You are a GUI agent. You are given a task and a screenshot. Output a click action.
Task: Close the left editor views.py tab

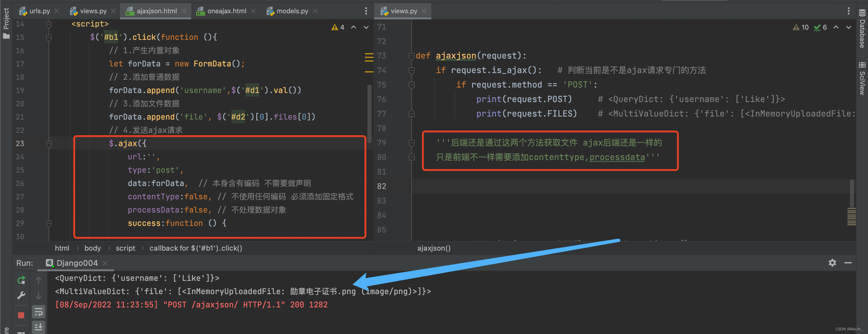click(114, 11)
